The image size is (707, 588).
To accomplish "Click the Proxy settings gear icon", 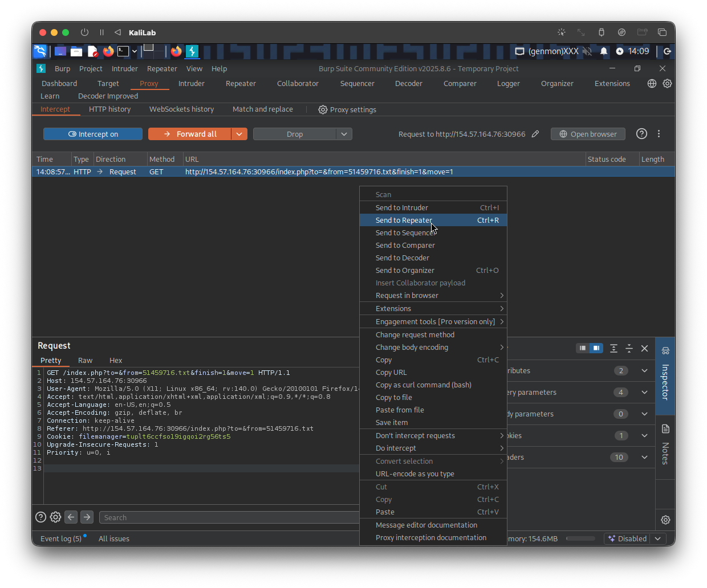I will [x=323, y=109].
